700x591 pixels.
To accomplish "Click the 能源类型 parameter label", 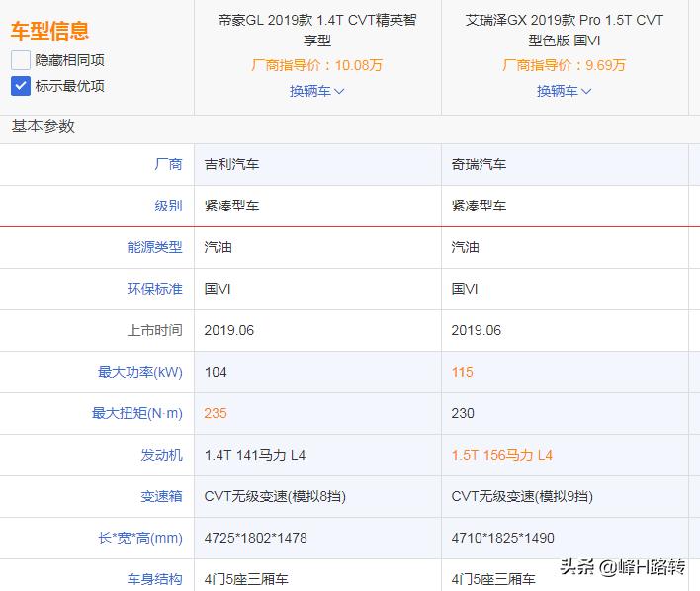I will pos(154,247).
